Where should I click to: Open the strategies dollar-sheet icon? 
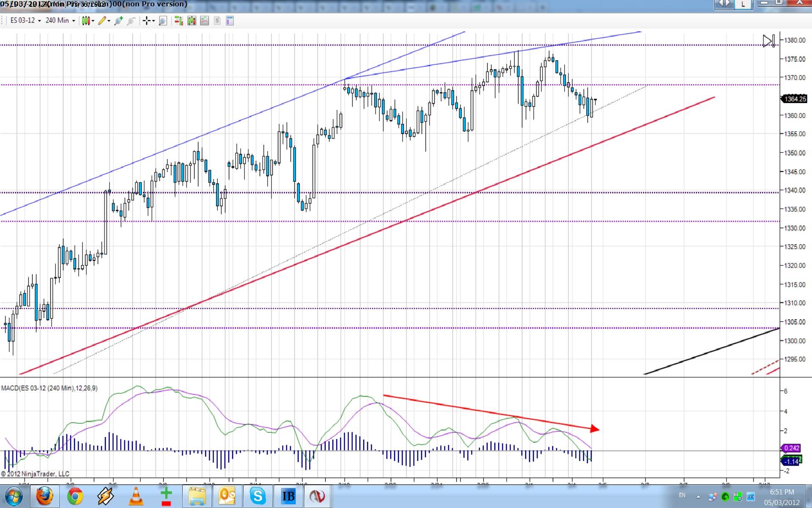pos(217,21)
